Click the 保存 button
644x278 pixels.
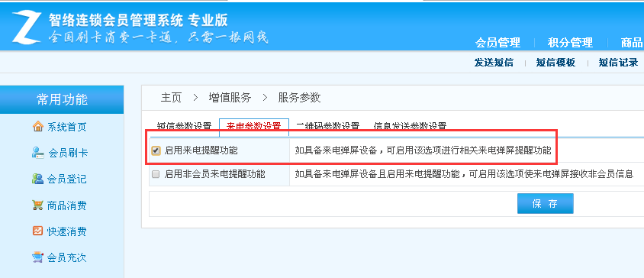tap(545, 204)
